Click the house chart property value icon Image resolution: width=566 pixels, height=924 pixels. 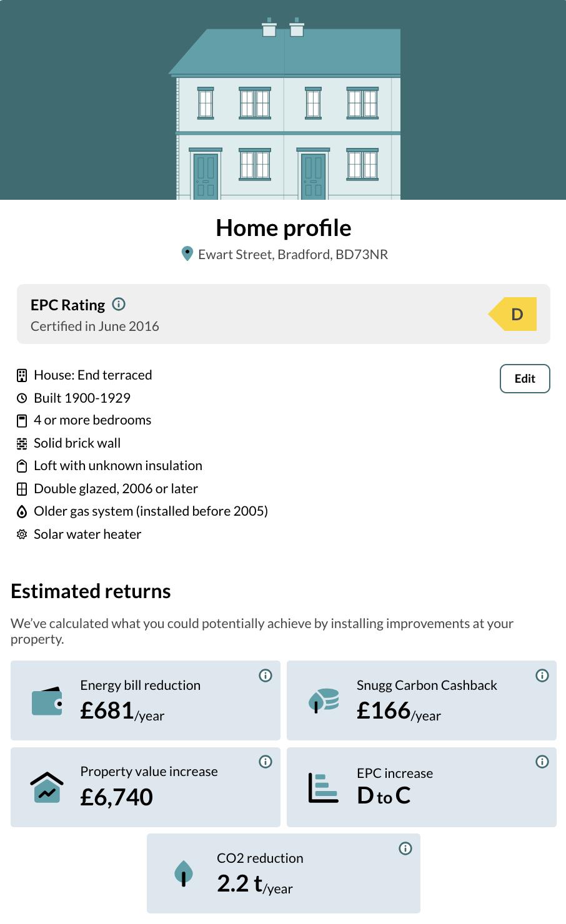click(47, 787)
